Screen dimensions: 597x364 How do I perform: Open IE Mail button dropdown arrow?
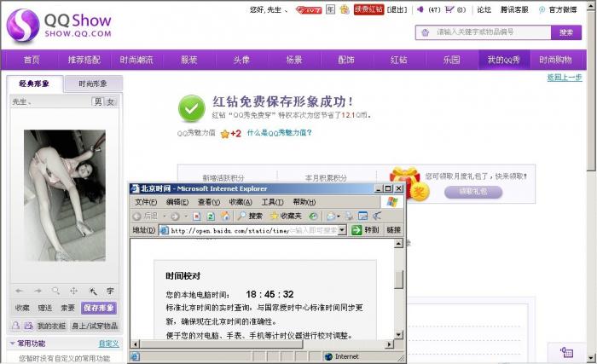pos(338,217)
